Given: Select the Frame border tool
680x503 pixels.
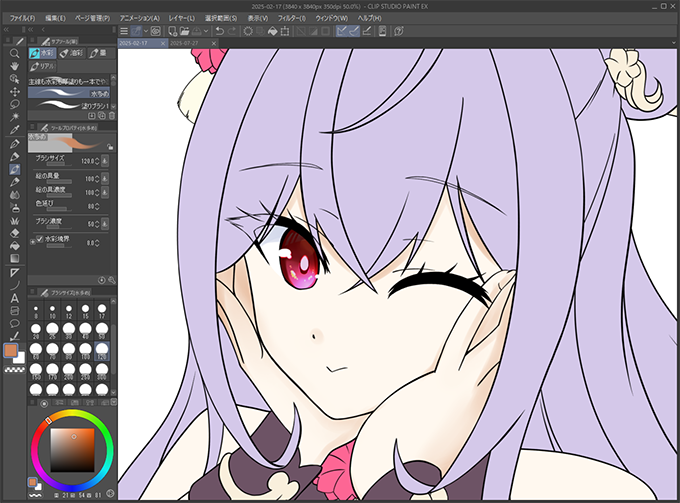Looking at the screenshot, I should click(14, 311).
